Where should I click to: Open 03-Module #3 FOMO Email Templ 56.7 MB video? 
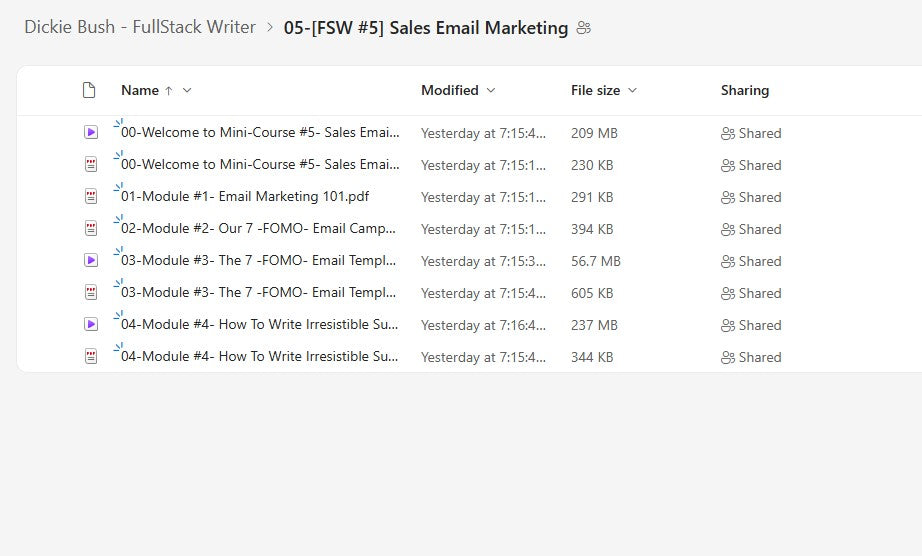[x=258, y=260]
